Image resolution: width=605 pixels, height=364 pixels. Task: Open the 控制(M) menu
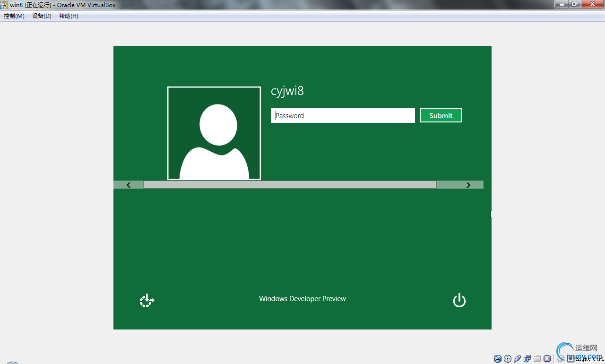tap(14, 16)
